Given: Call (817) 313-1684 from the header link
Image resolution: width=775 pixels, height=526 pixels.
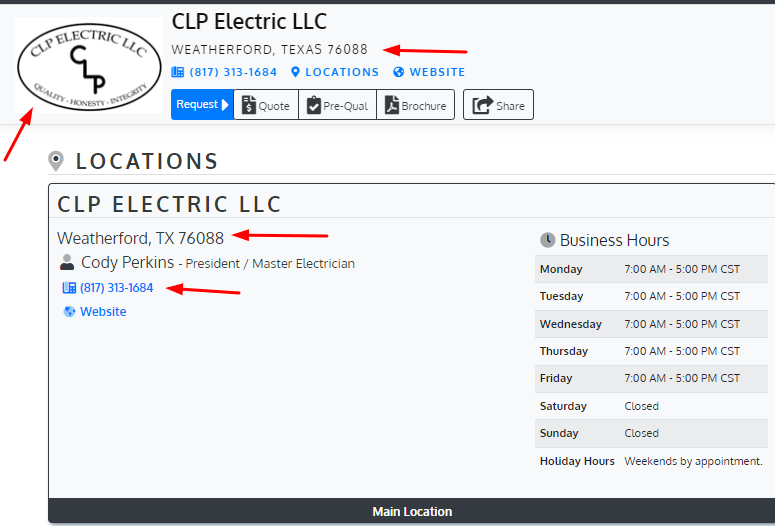Looking at the screenshot, I should [x=233, y=72].
